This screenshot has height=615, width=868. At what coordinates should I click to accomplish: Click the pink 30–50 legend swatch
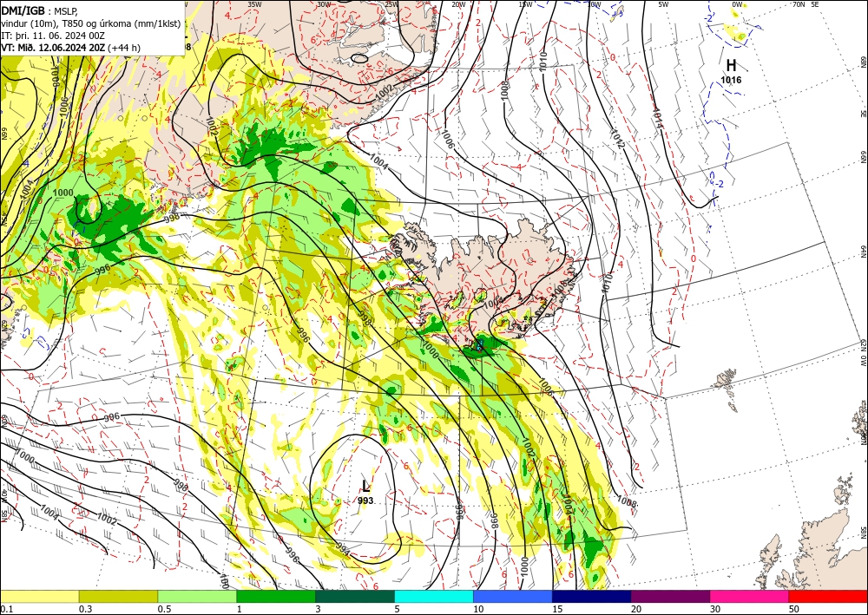pyautogui.click(x=750, y=596)
